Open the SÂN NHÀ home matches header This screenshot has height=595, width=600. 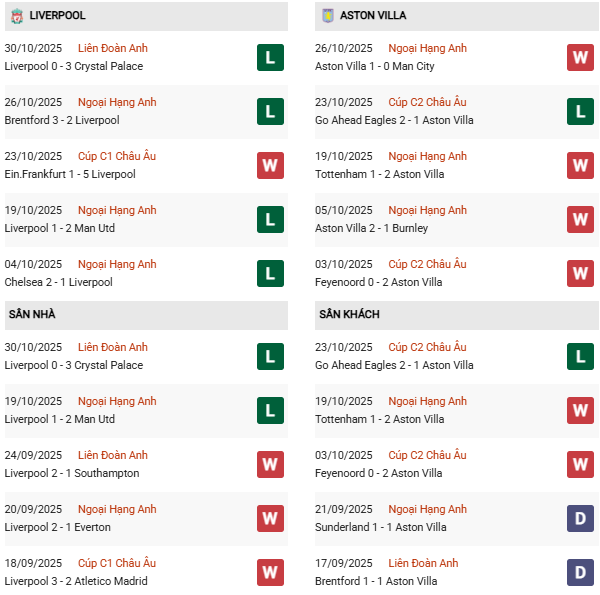pyautogui.click(x=32, y=315)
